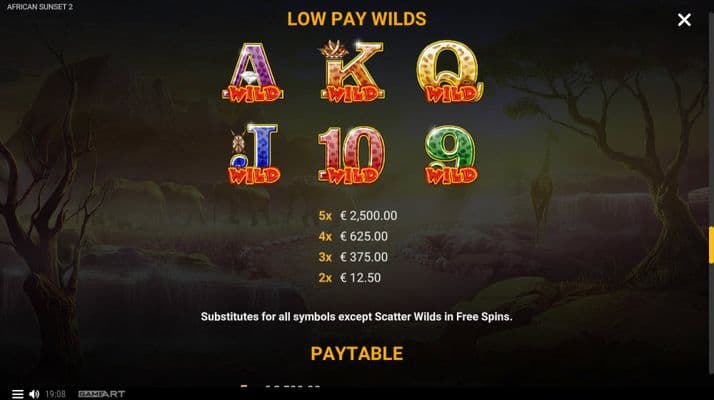Click the African Sunset 2 title

[x=40, y=7]
